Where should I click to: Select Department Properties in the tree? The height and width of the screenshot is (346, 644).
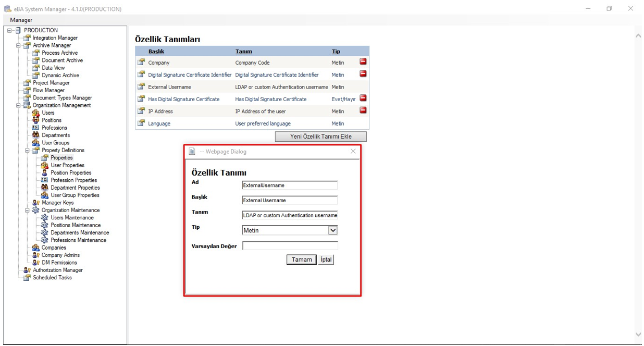[x=75, y=188]
